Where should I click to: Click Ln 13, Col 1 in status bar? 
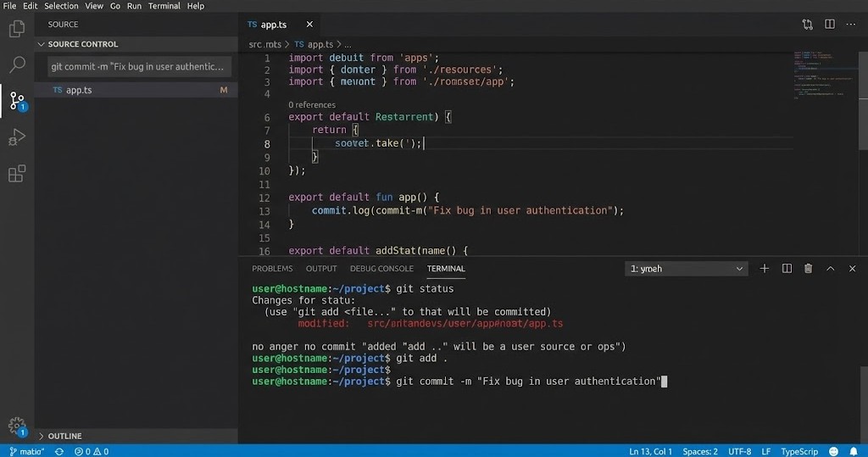(x=650, y=451)
